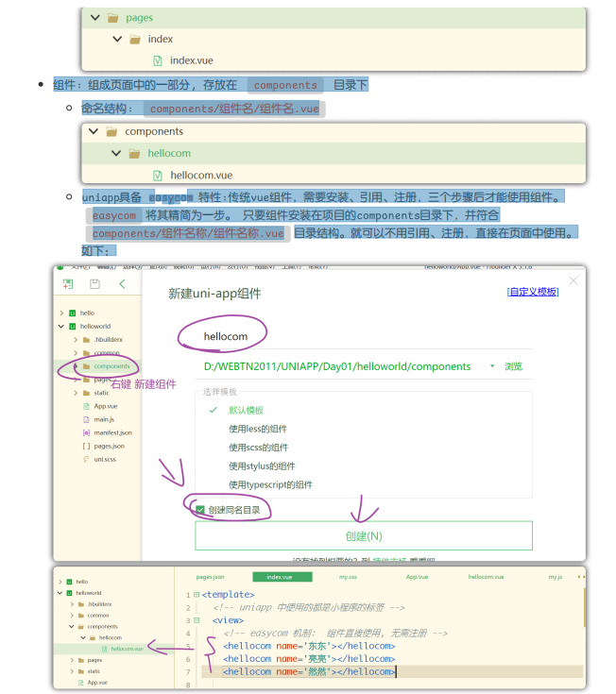
Task: Click the static folder icon in the dialog sidebar
Action: pos(86,393)
